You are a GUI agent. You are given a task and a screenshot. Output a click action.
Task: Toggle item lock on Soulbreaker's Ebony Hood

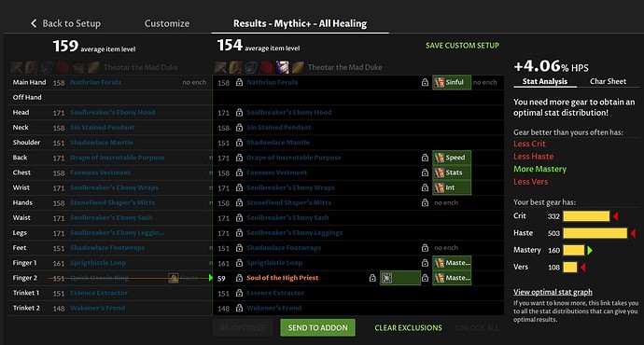click(239, 113)
